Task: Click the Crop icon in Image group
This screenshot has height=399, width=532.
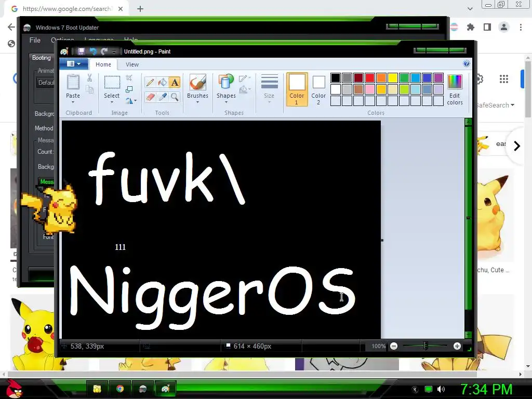Action: tap(129, 78)
